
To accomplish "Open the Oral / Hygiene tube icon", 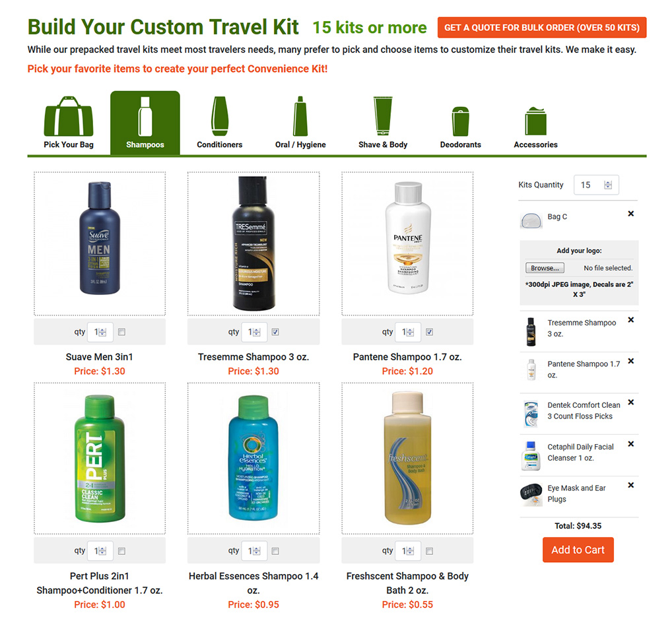I will [x=300, y=116].
